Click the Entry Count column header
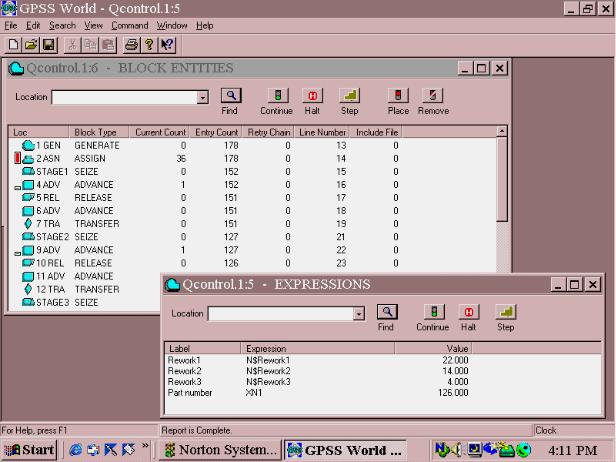The width and height of the screenshot is (616, 462). click(x=215, y=132)
